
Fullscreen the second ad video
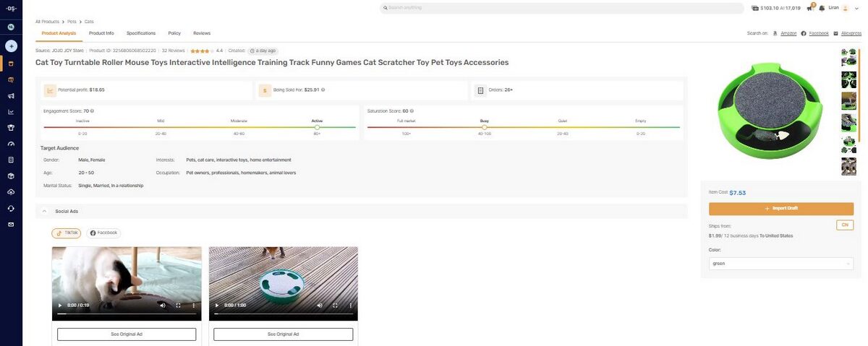(334, 306)
